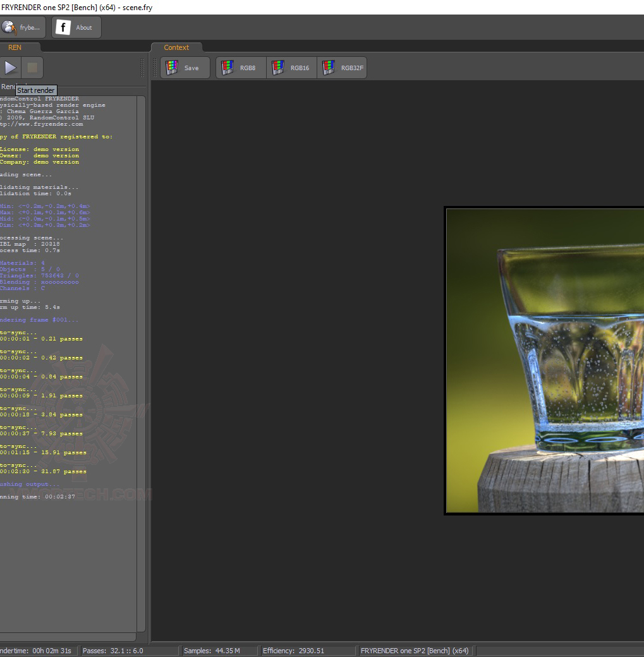Viewport: 644px width, 657px height.
Task: Click the render log vertical scrollbar
Action: coord(141,364)
